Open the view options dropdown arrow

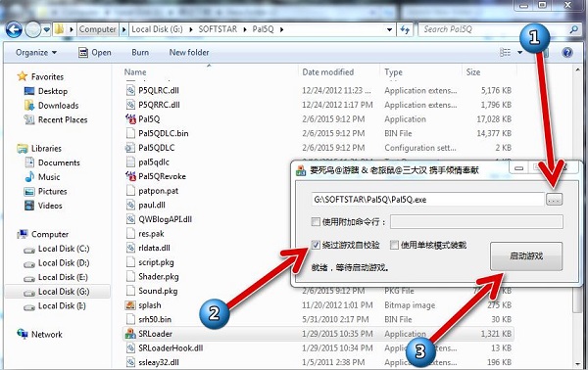[519, 53]
